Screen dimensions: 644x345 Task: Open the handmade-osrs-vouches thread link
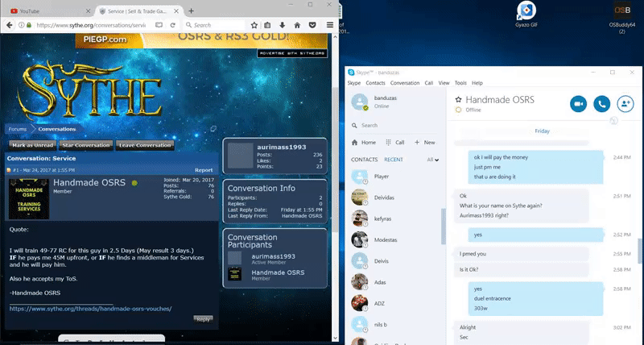(x=90, y=309)
